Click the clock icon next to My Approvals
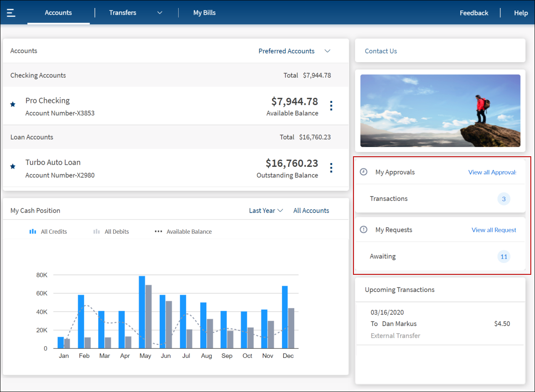The image size is (535, 392). [x=364, y=172]
